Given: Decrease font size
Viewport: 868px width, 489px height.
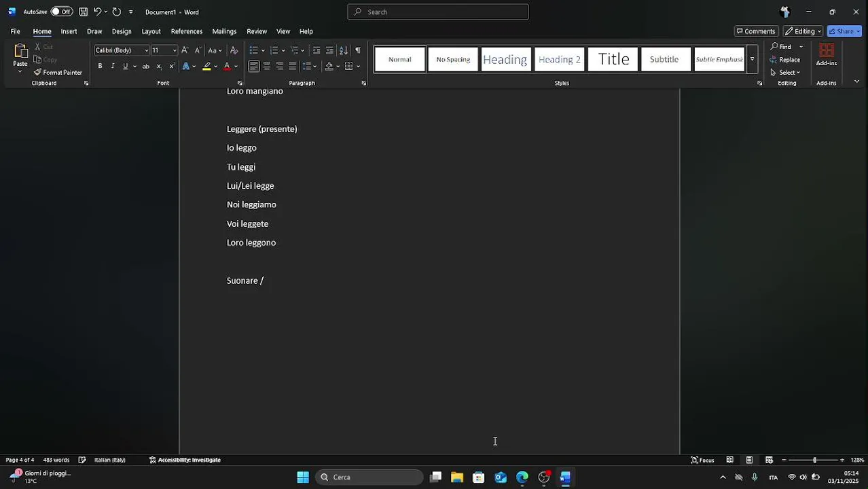Looking at the screenshot, I should click(x=198, y=50).
